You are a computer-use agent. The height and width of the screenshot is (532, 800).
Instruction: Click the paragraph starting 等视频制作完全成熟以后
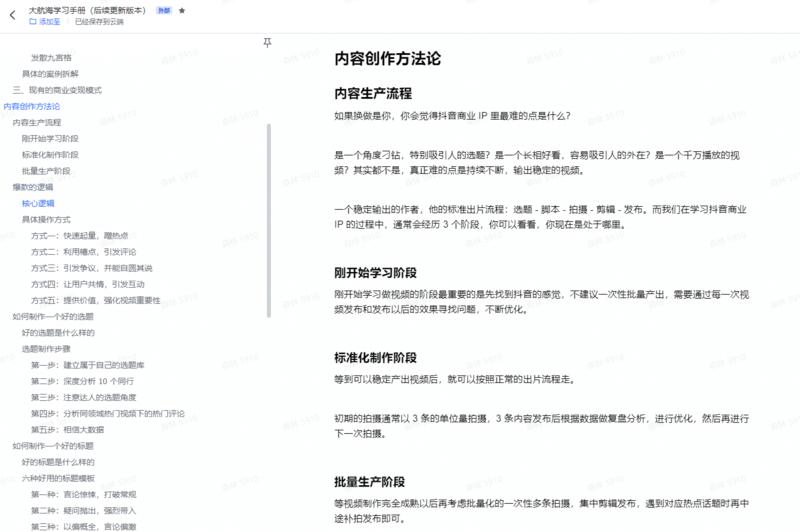(x=542, y=511)
